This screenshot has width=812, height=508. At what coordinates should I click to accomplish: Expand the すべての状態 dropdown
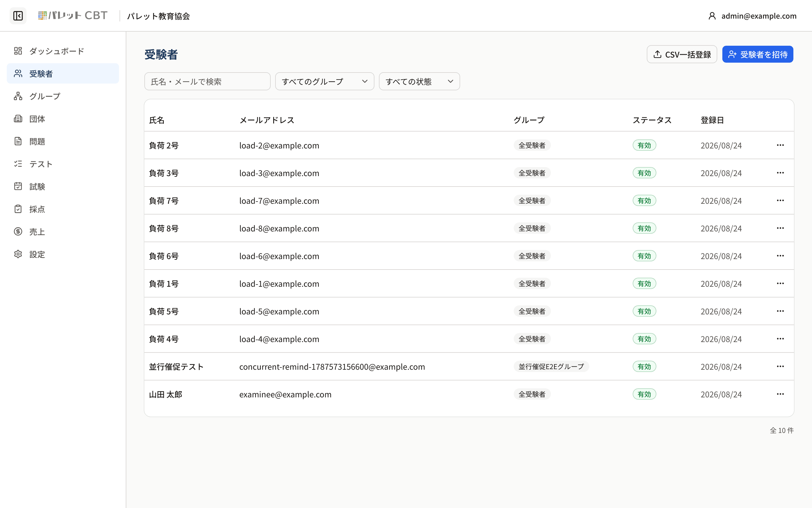pos(419,81)
